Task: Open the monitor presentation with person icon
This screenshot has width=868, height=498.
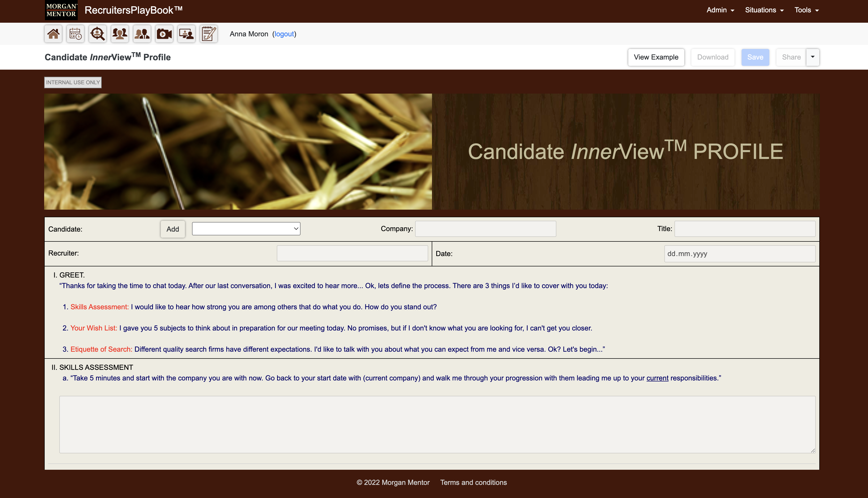Action: (x=186, y=34)
